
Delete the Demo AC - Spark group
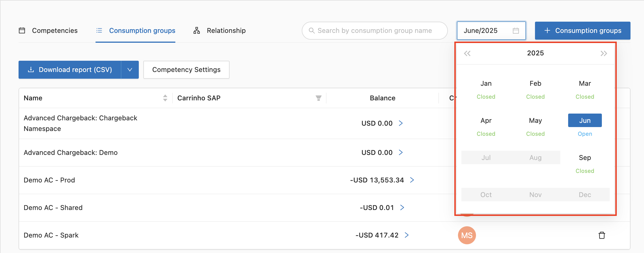point(602,235)
